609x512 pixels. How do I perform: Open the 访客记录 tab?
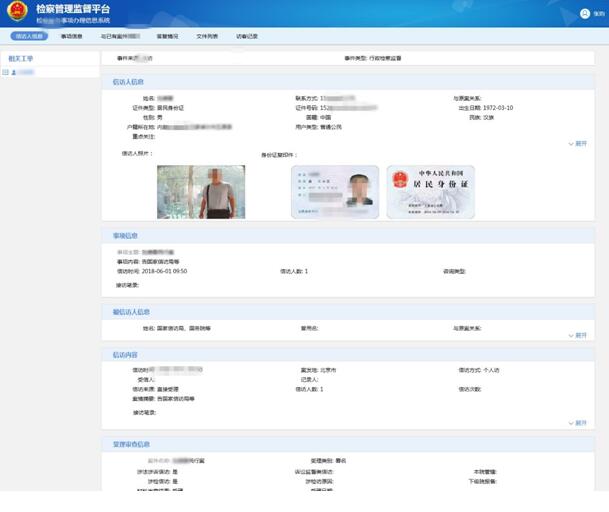[x=247, y=36]
